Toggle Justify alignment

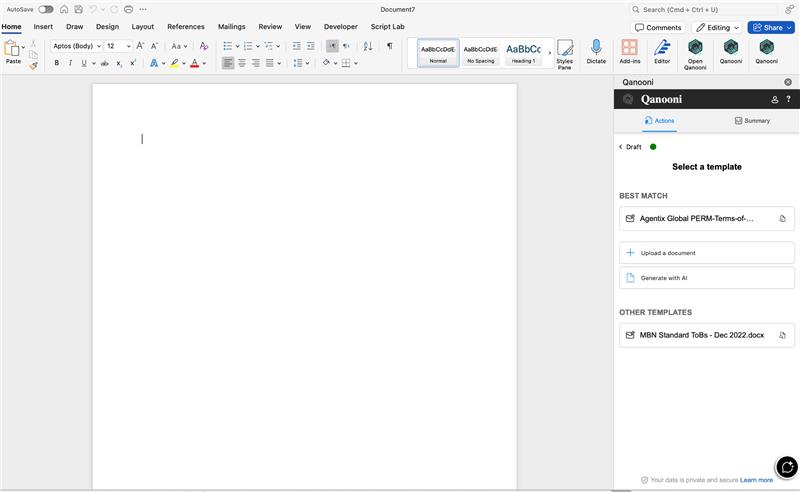(269, 63)
